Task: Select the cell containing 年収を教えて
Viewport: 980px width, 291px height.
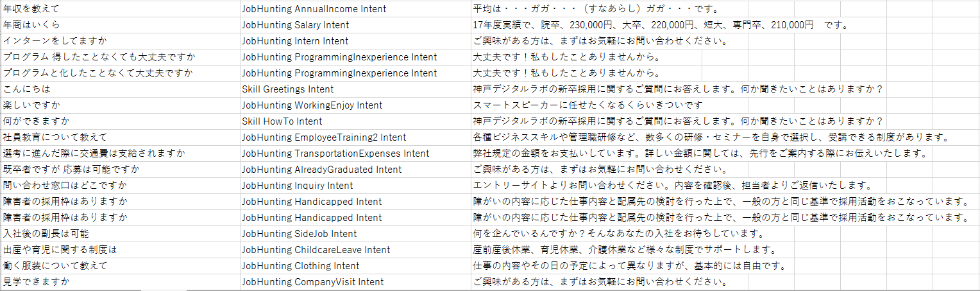Action: coord(120,9)
